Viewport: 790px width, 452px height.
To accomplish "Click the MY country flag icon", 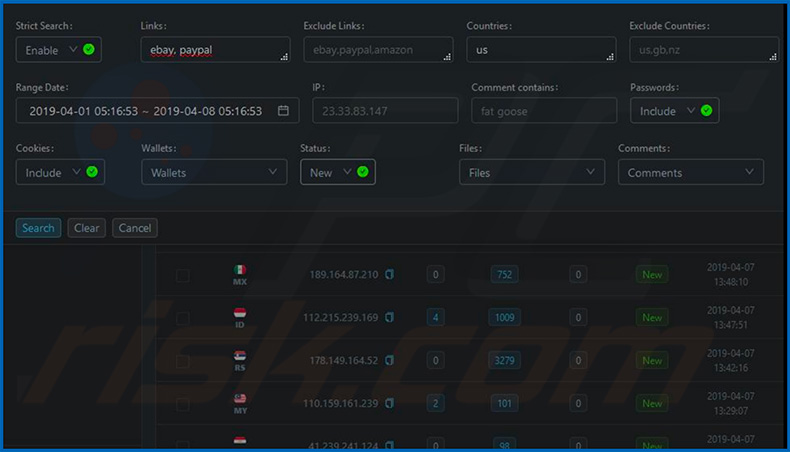I will pyautogui.click(x=240, y=398).
